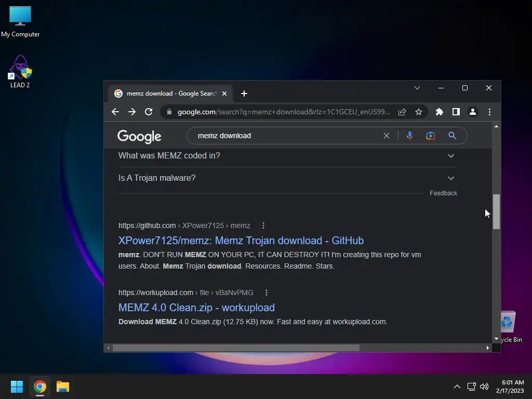Image resolution: width=532 pixels, height=399 pixels.
Task: Select the memz download - Google Search tab
Action: pyautogui.click(x=170, y=94)
